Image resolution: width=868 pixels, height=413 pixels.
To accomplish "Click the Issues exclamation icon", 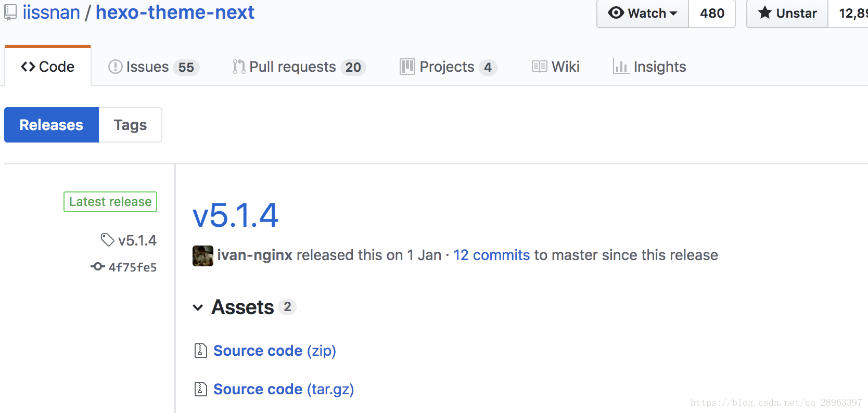I will click(x=115, y=67).
